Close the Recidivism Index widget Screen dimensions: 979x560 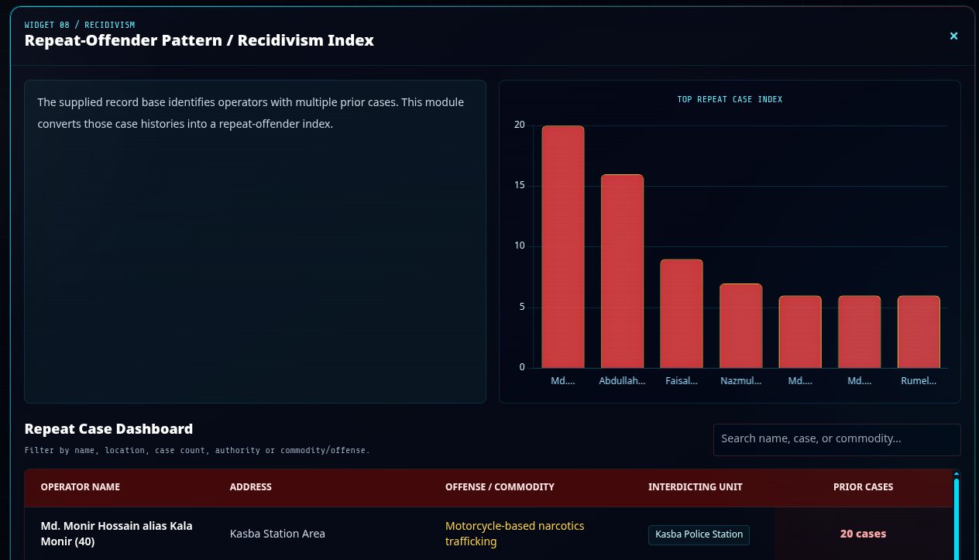click(x=953, y=36)
